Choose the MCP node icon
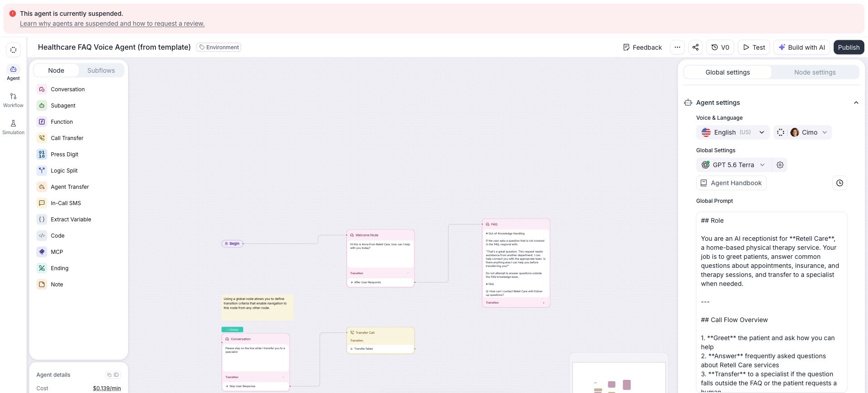 (x=42, y=252)
